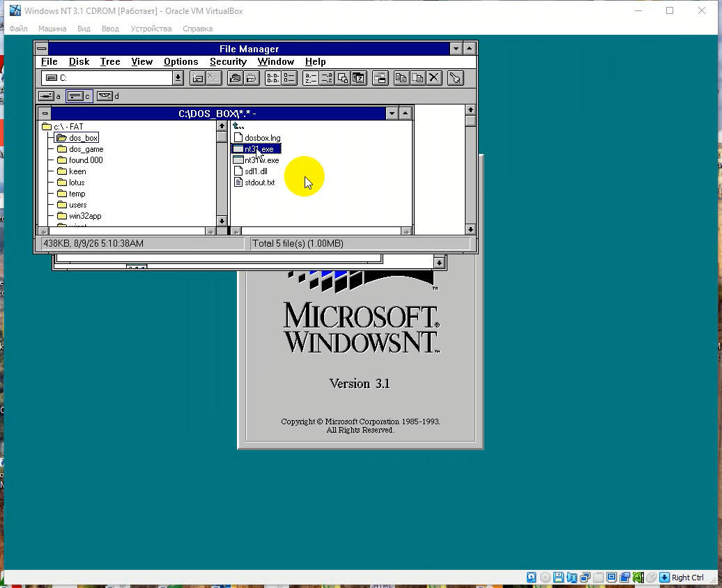Select the c:\ - FAT root folder
Image resolution: width=722 pixels, height=588 pixels.
[x=63, y=127]
